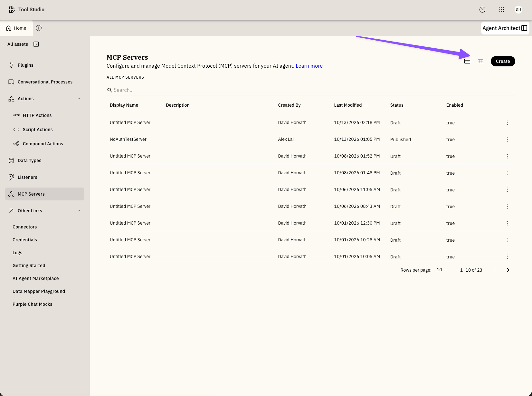
Task: Open the Logs link
Action: (x=17, y=253)
